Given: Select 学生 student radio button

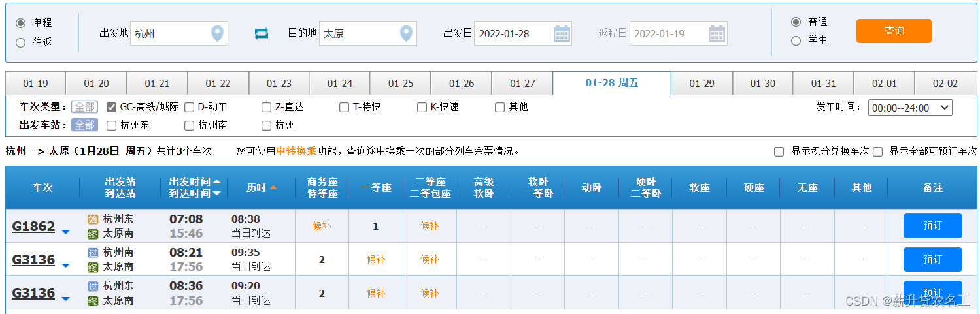Looking at the screenshot, I should (x=796, y=40).
